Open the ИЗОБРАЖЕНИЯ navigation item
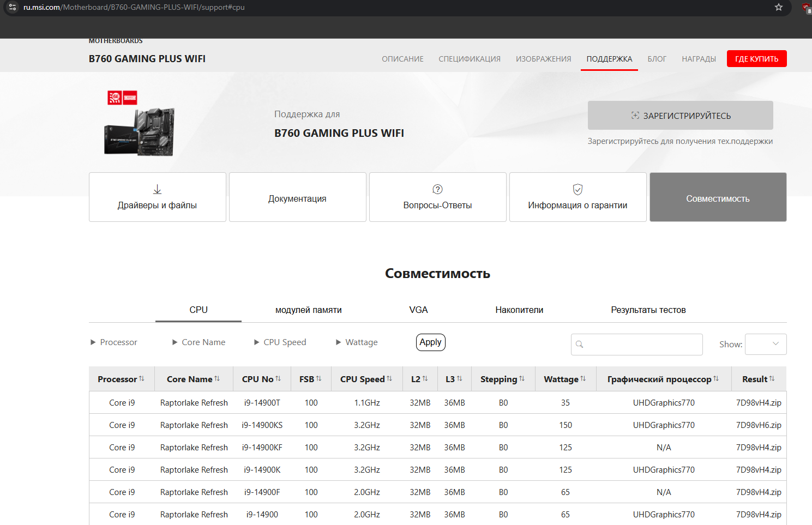The image size is (812, 525). [544, 59]
